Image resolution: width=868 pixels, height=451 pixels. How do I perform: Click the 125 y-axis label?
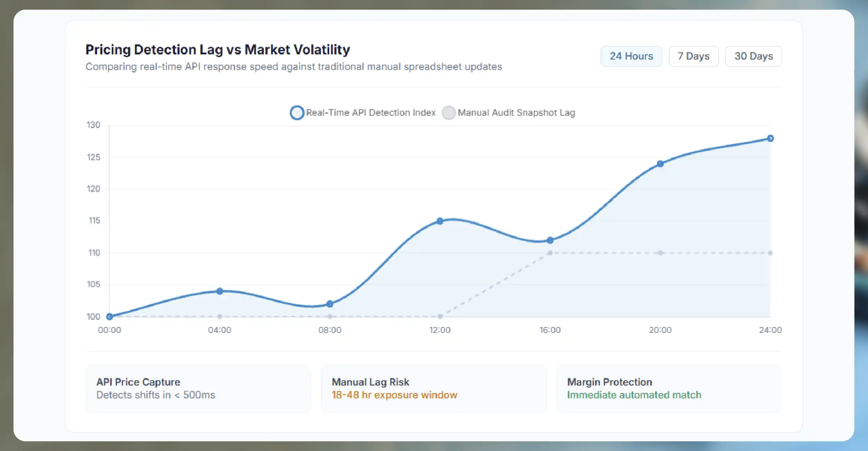[x=93, y=157]
